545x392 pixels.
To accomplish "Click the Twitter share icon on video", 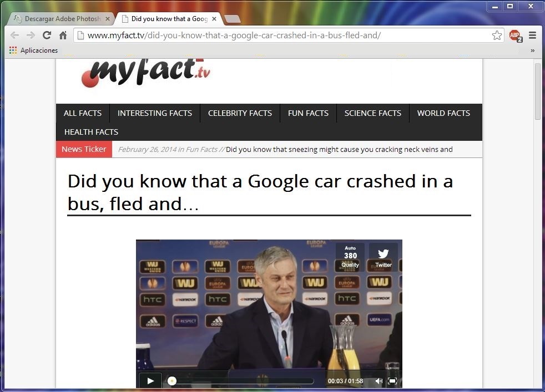I will click(383, 257).
